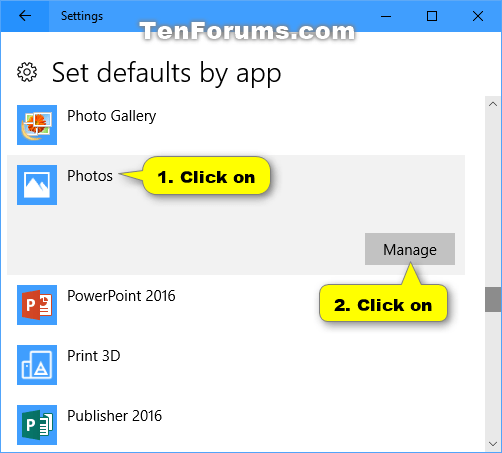Screen dimensions: 502x453
Task: Select the Photos list entry text
Action: (x=90, y=176)
